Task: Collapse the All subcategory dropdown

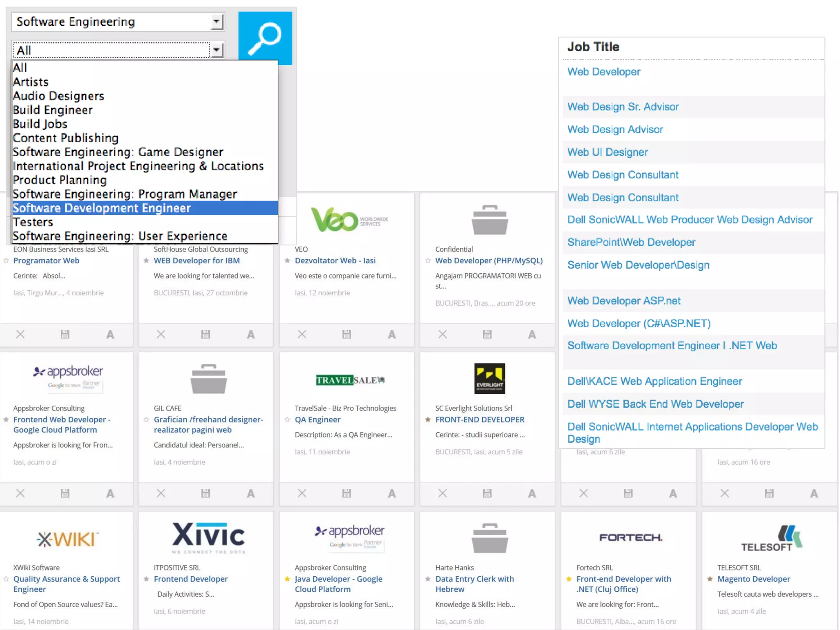Action: click(216, 50)
